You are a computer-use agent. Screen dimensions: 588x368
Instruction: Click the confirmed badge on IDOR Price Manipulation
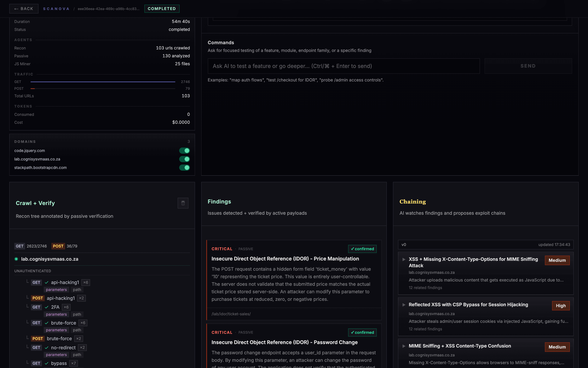[x=362, y=249]
